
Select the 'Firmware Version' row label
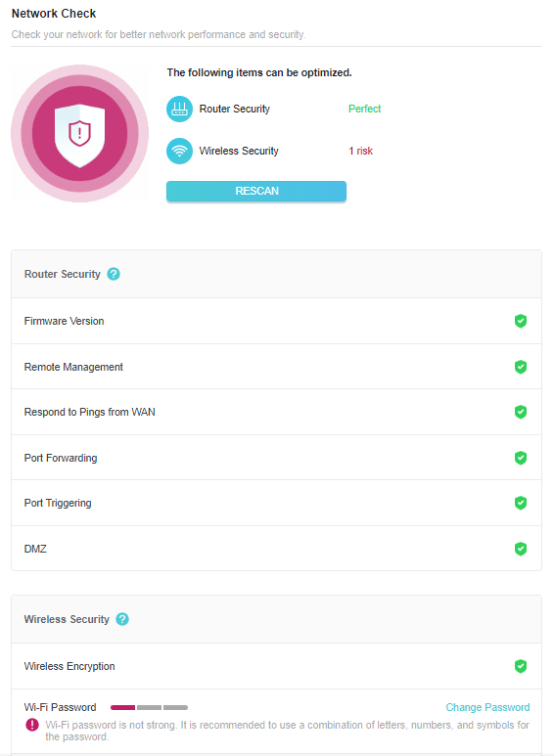click(x=65, y=321)
